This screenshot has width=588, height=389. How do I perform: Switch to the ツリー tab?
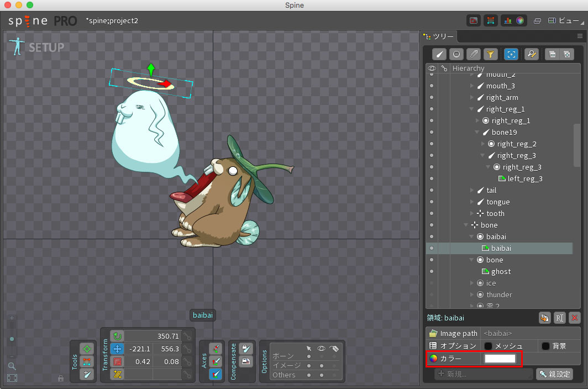439,36
